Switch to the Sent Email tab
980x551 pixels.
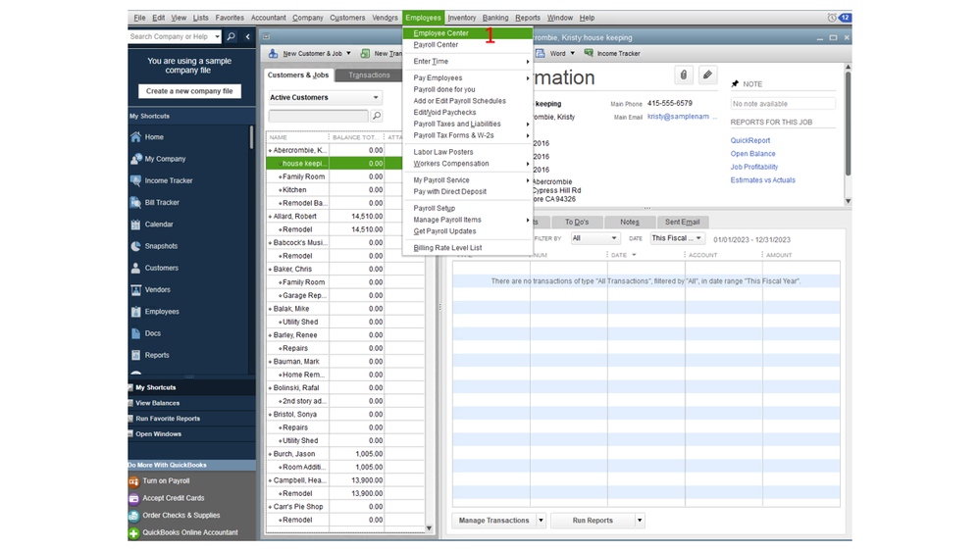682,222
